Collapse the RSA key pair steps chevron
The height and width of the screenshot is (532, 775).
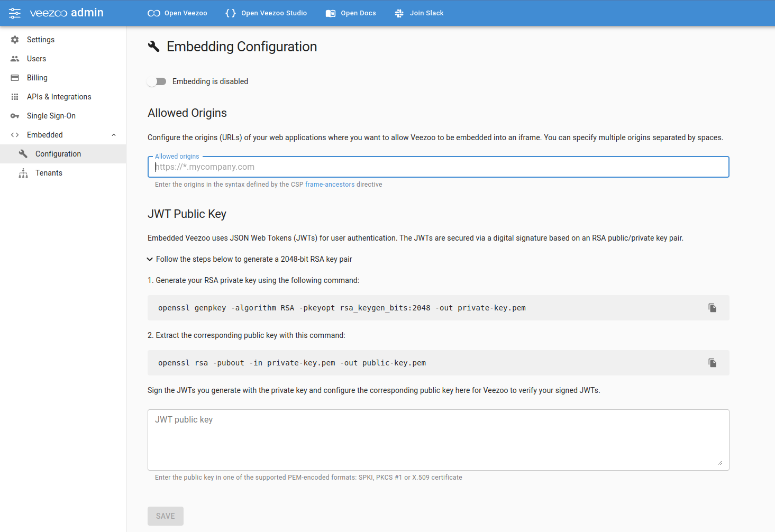click(x=150, y=259)
